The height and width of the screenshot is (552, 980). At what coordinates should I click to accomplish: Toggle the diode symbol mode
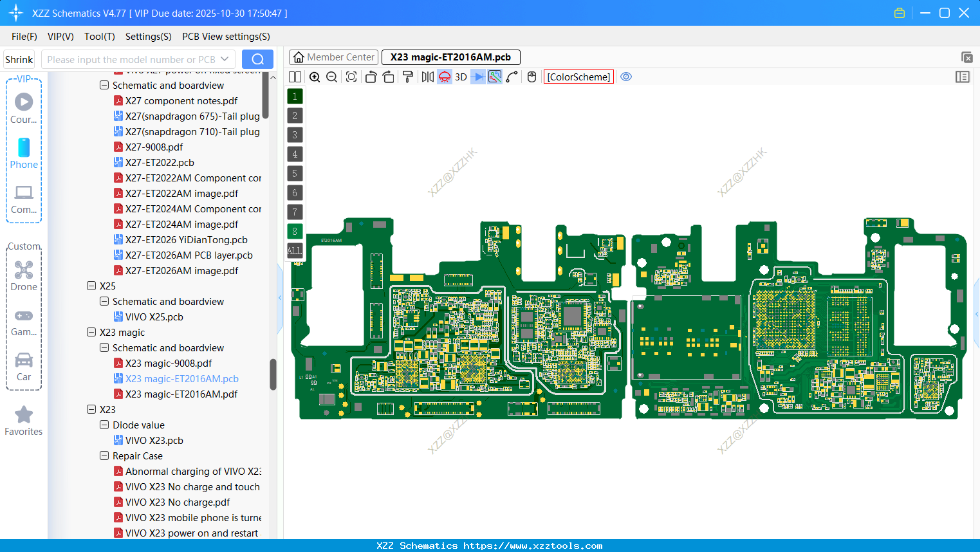[477, 77]
